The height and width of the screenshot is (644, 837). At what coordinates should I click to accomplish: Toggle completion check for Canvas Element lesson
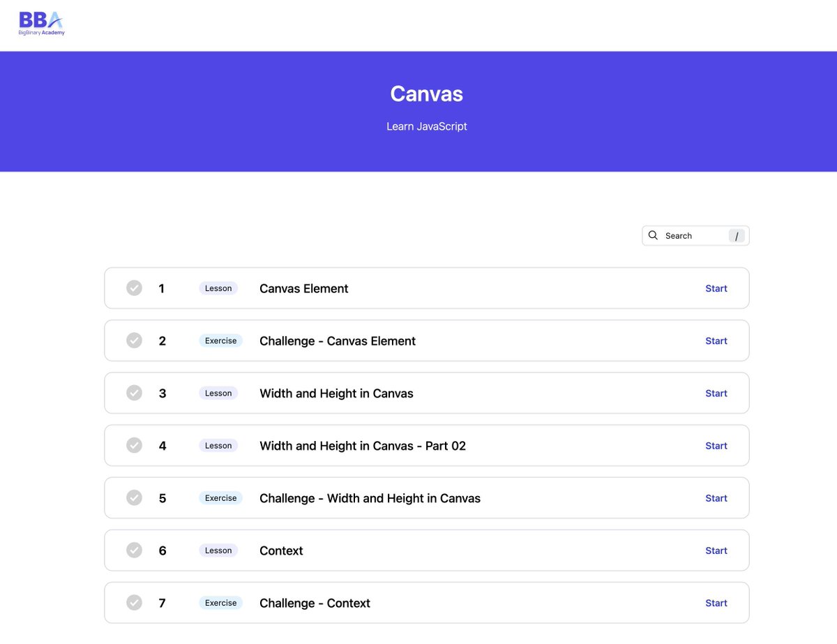134,288
